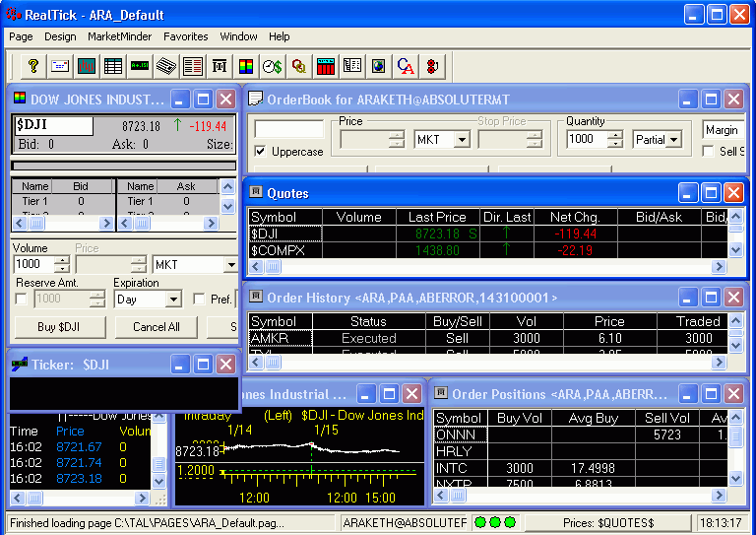This screenshot has width=756, height=535.
Task: Click the Quotes horizontal scrollbar thumb
Action: (273, 266)
